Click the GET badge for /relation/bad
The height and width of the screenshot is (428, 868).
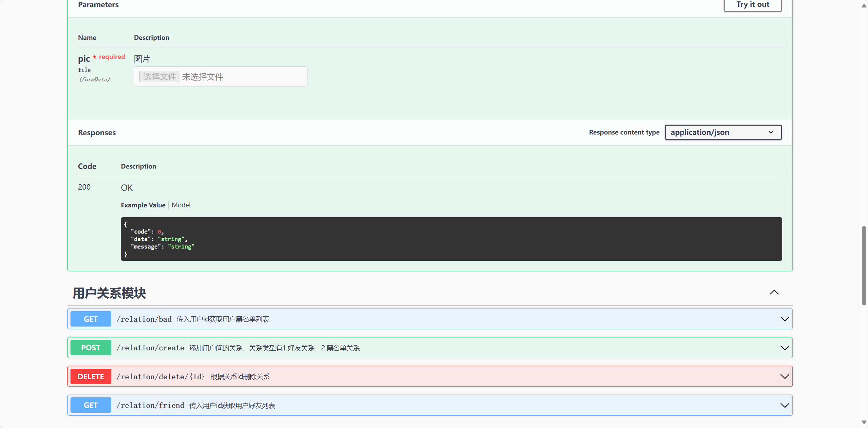91,319
